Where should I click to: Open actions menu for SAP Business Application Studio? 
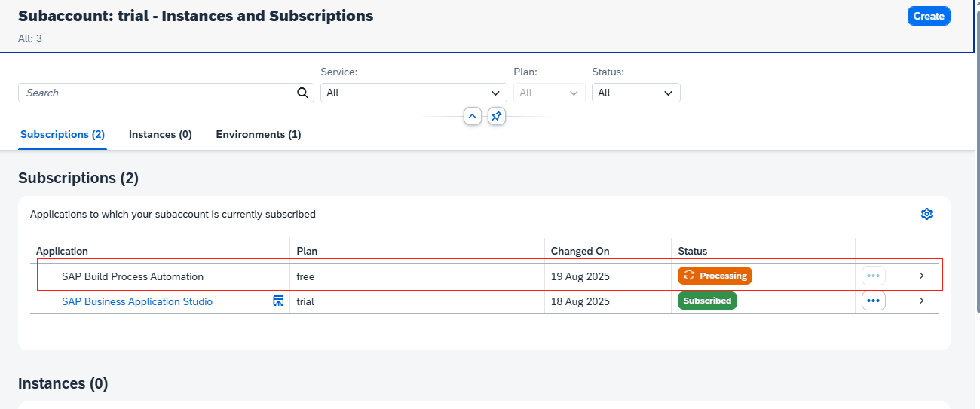(x=873, y=301)
